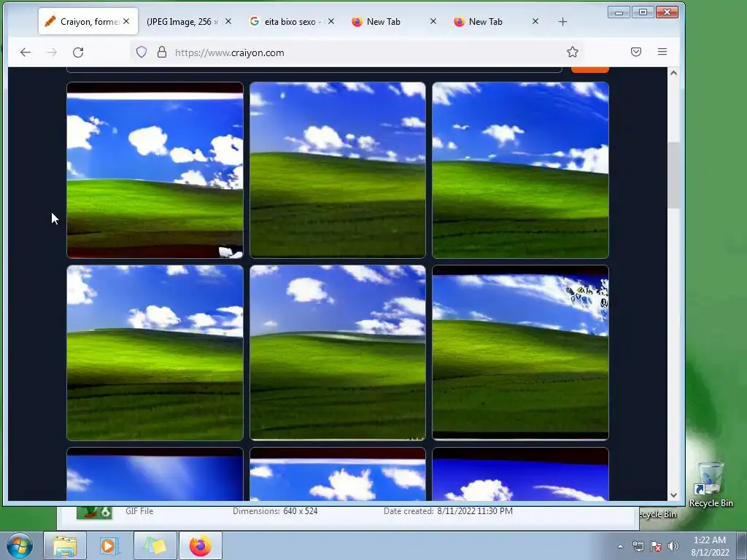This screenshot has height=560, width=747.
Task: Switch to the first New Tab
Action: click(384, 21)
